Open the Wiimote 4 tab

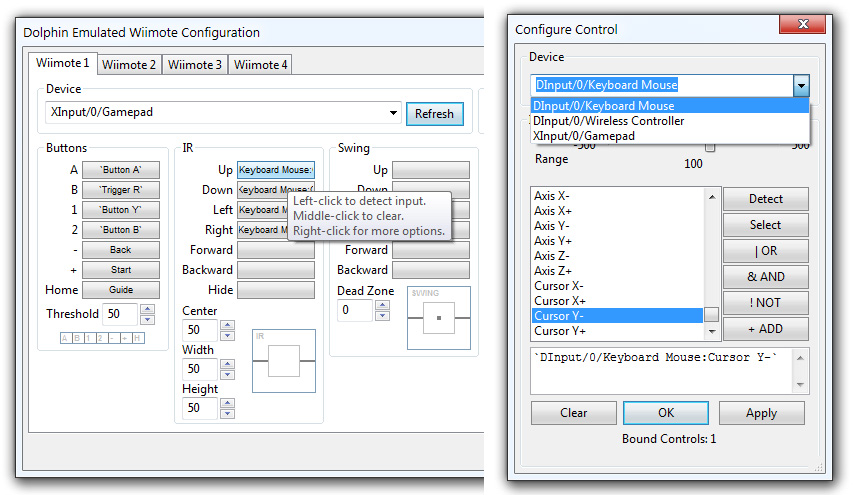(260, 65)
